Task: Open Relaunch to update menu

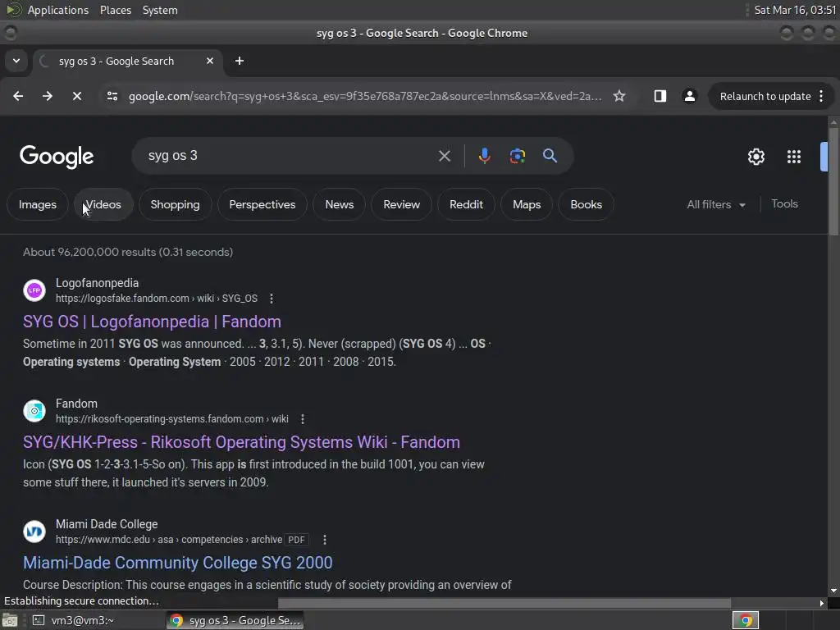Action: point(771,97)
